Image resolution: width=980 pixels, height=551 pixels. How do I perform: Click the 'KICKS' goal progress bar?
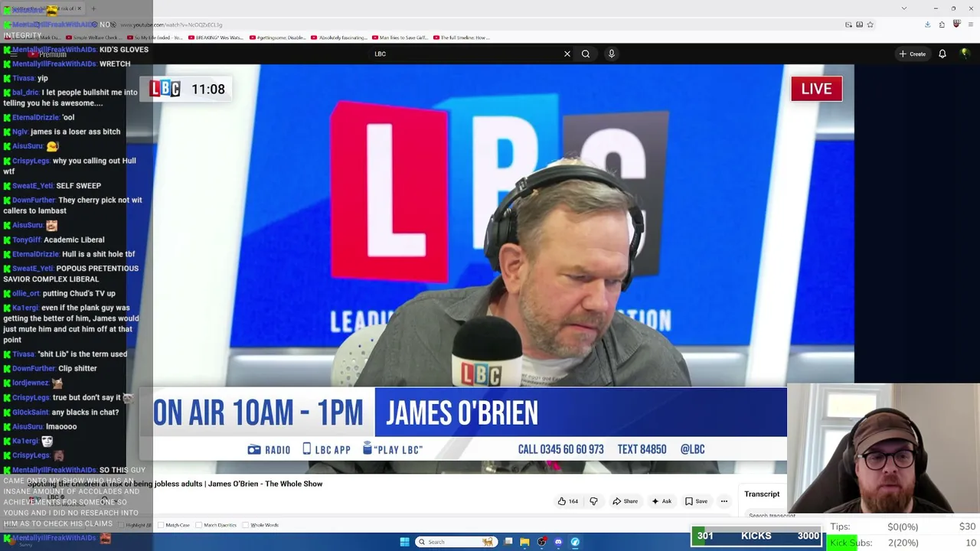point(756,536)
